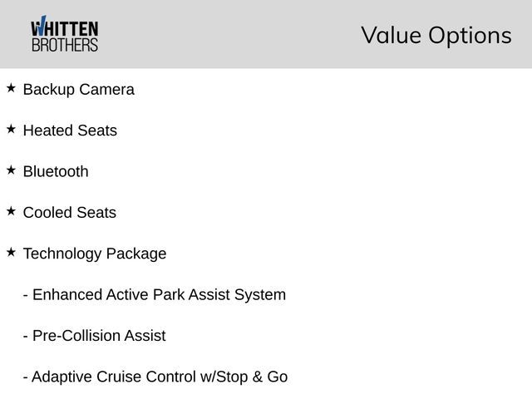
Task: Select the Backup Camera text
Action: pyautogui.click(x=78, y=90)
